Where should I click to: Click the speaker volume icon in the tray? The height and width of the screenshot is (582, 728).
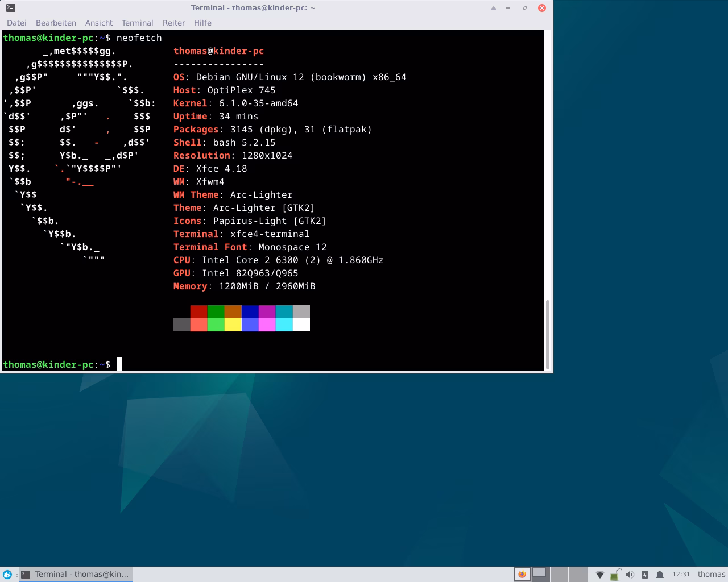pyautogui.click(x=630, y=574)
